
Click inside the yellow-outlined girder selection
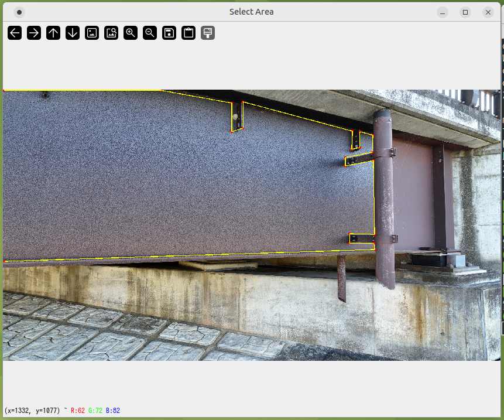pos(176,176)
